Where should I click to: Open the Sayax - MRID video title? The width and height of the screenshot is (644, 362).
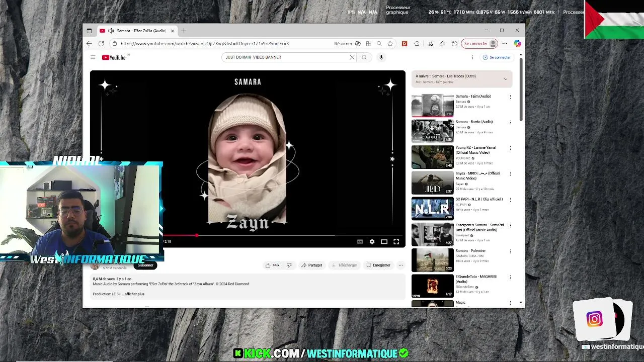[477, 175]
